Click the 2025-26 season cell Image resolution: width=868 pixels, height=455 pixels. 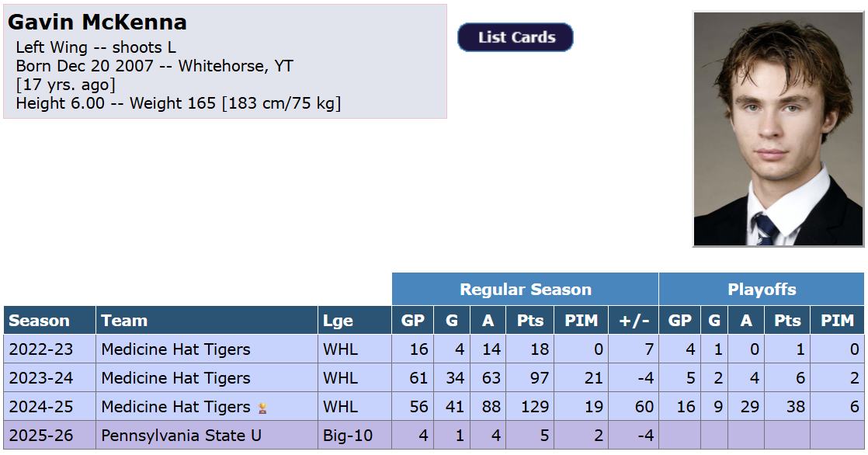pyautogui.click(x=40, y=436)
